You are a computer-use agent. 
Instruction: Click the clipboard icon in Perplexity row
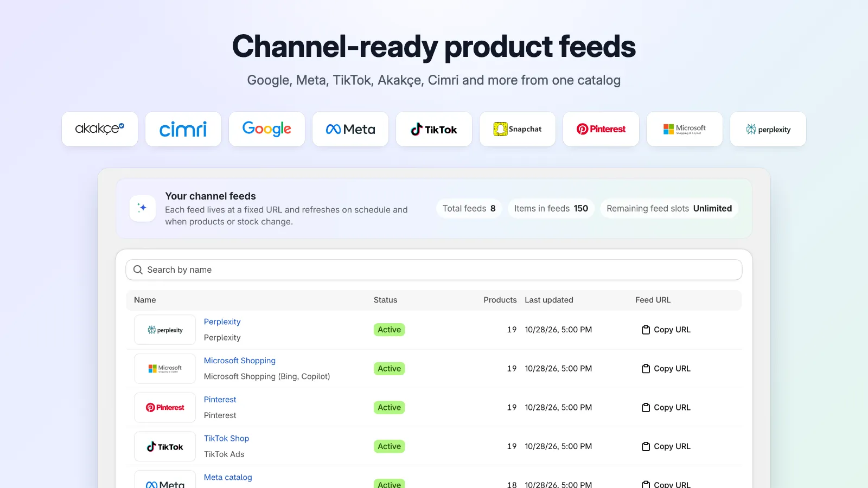pyautogui.click(x=646, y=330)
